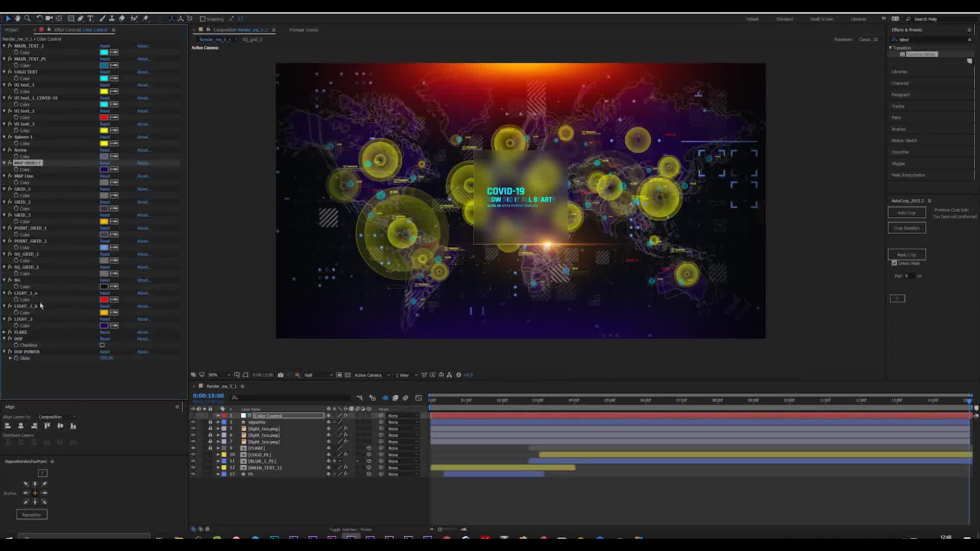Click the mask crop icon in AutoCrop panel

pos(906,254)
